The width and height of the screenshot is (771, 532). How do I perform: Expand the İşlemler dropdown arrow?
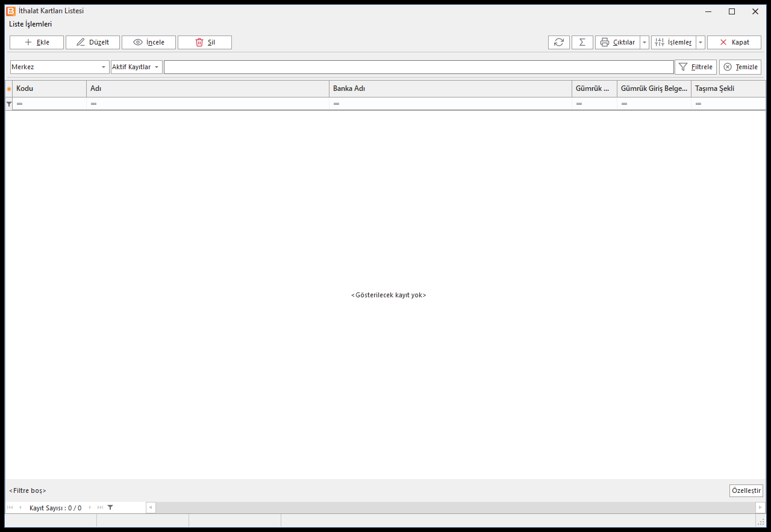click(x=701, y=42)
